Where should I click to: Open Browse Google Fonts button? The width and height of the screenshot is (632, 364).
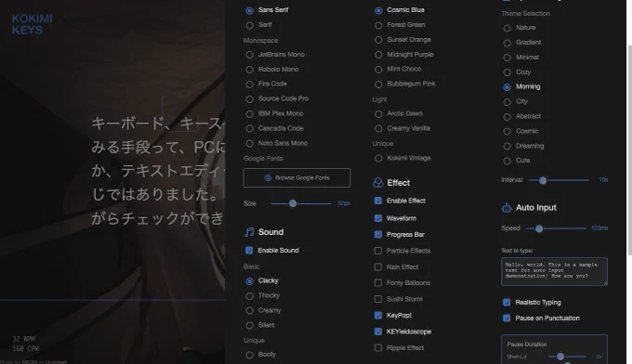click(x=297, y=177)
